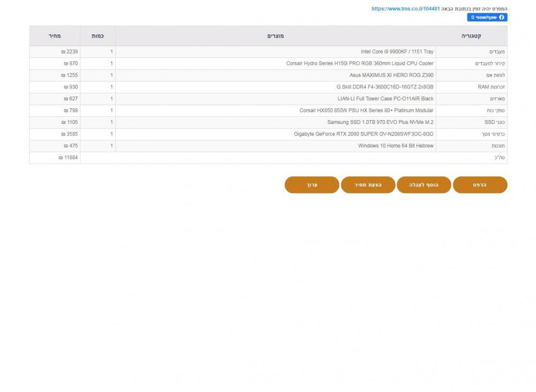This screenshot has width=536, height=392.
Task: Click the Facebook share button
Action: 487,18
